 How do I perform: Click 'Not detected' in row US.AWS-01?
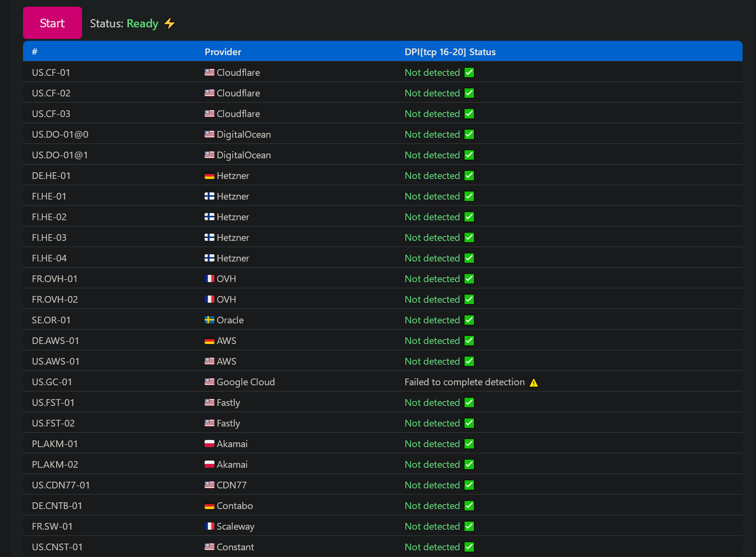coord(432,361)
